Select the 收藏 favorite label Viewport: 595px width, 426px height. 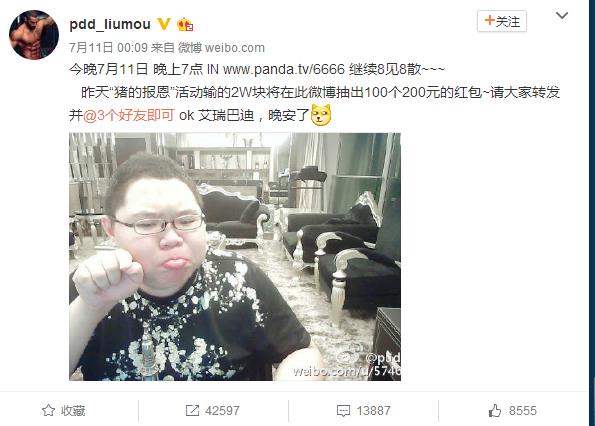tap(73, 410)
